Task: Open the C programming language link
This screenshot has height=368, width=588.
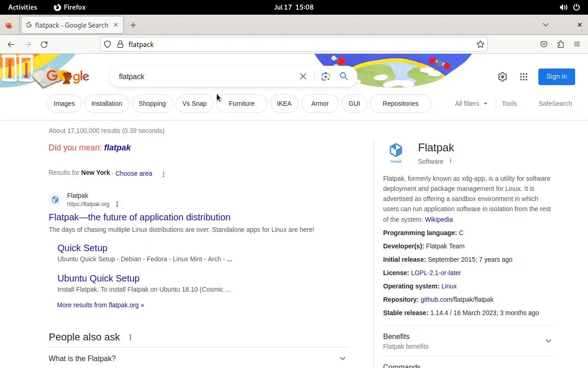Action: pyautogui.click(x=461, y=233)
